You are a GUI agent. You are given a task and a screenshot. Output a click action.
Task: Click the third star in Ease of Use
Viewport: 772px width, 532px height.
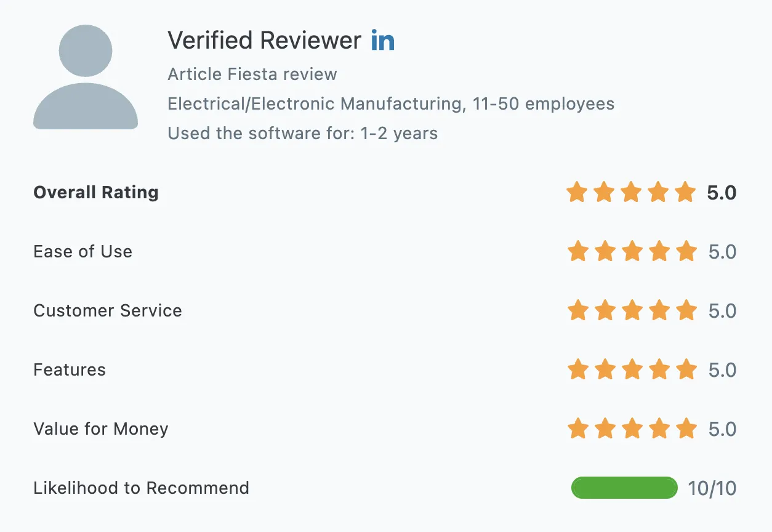coord(632,252)
